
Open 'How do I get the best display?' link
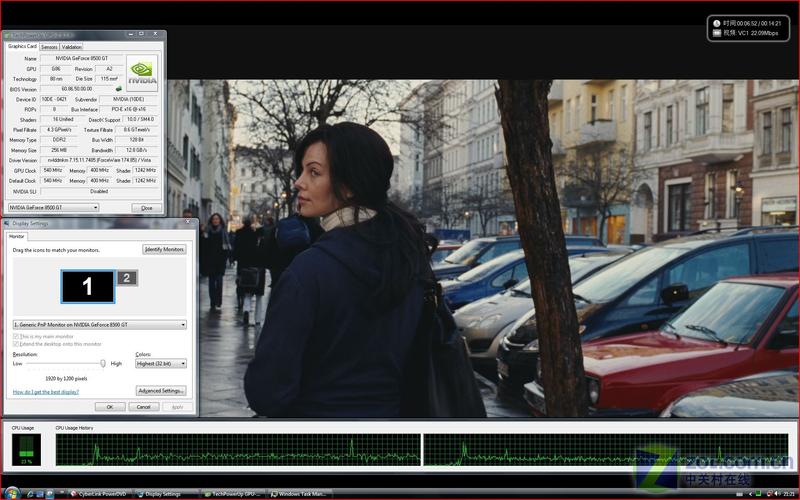tap(46, 392)
